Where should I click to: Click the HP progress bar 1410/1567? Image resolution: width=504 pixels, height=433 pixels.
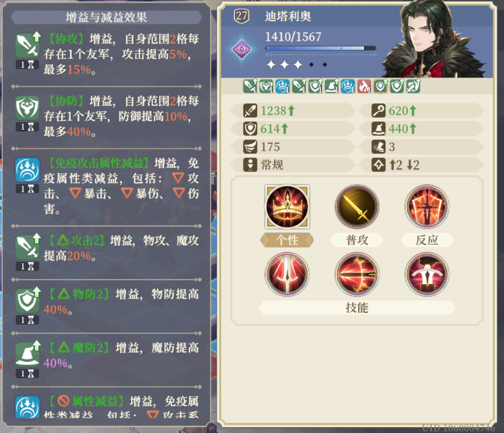320,48
